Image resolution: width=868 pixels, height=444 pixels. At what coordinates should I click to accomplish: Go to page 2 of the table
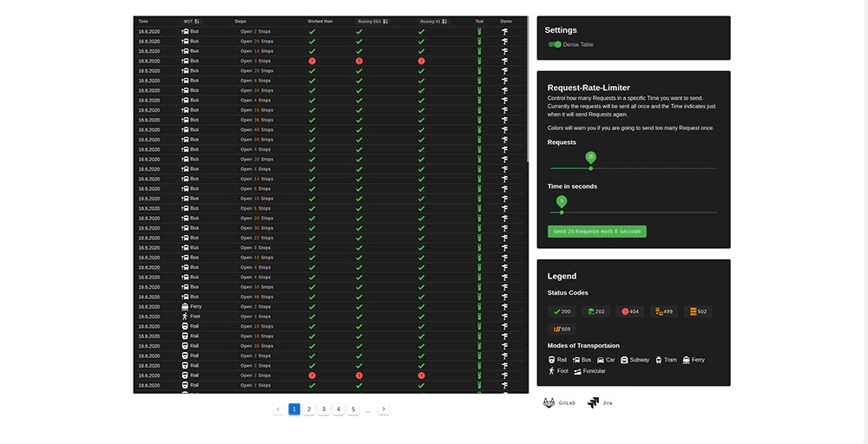click(x=309, y=409)
